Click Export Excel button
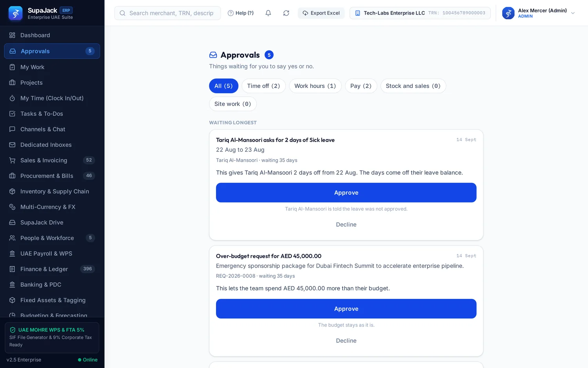Image resolution: width=588 pixels, height=368 pixels. coord(321,13)
